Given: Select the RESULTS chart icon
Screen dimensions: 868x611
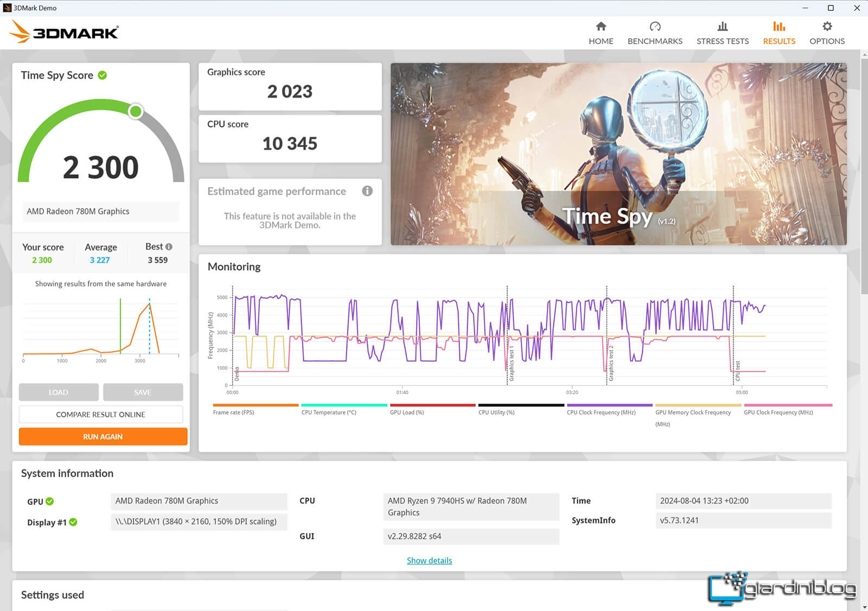Looking at the screenshot, I should (x=779, y=26).
